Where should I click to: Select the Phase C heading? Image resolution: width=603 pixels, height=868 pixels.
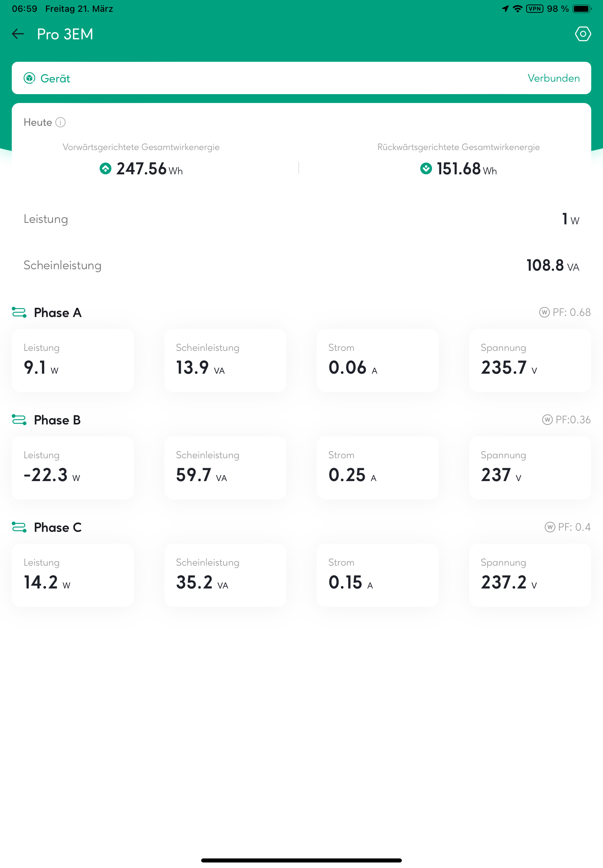[x=57, y=527]
